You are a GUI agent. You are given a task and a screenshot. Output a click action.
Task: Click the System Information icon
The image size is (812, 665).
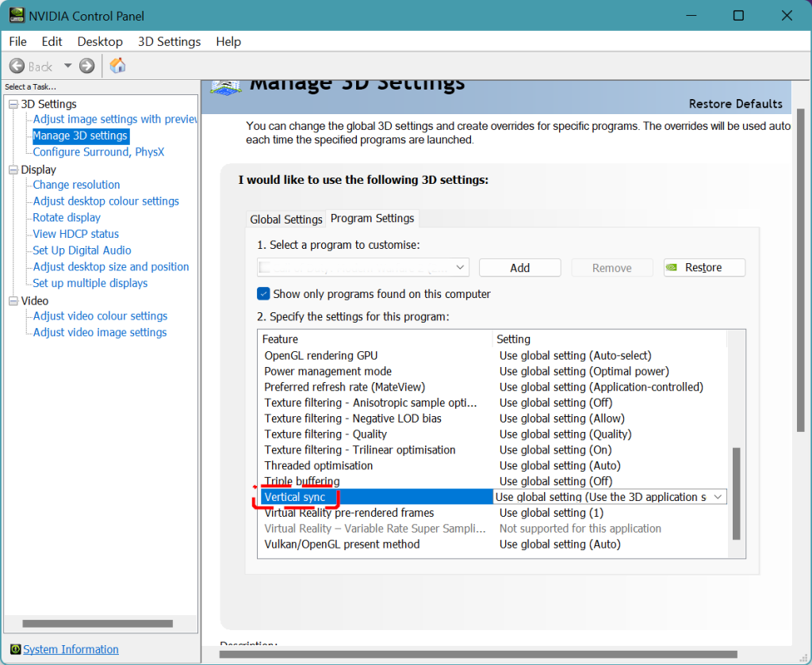click(x=16, y=649)
